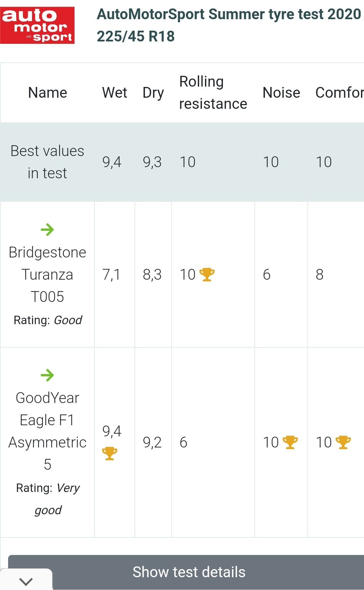Open the GoodYear Eagle F1 Asymmetric 5 link
The image size is (364, 590).
pos(47,431)
